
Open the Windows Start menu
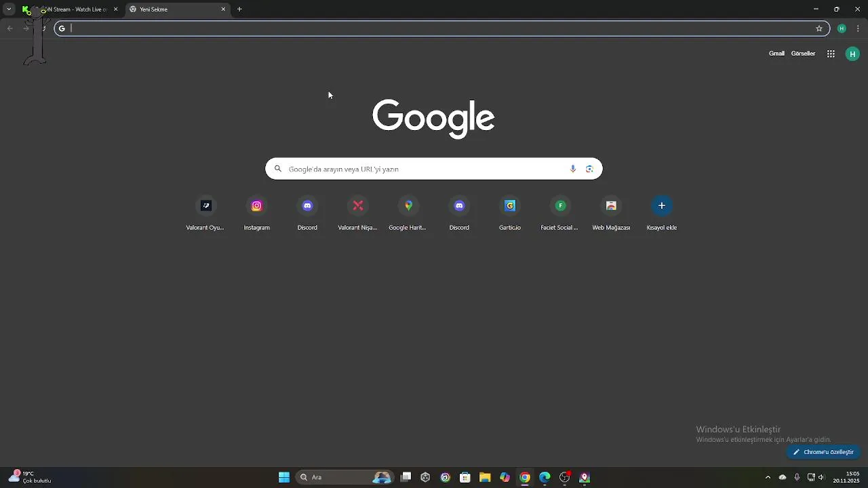tap(284, 477)
